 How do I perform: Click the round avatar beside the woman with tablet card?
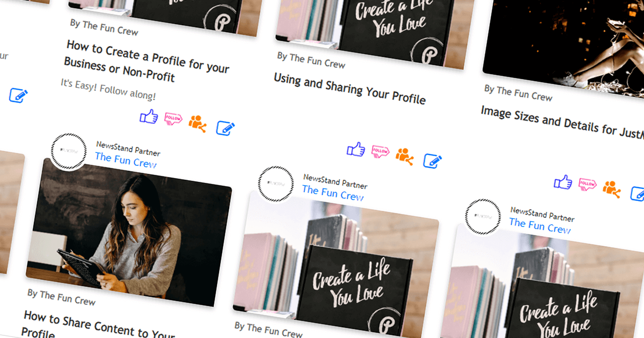coord(69,151)
